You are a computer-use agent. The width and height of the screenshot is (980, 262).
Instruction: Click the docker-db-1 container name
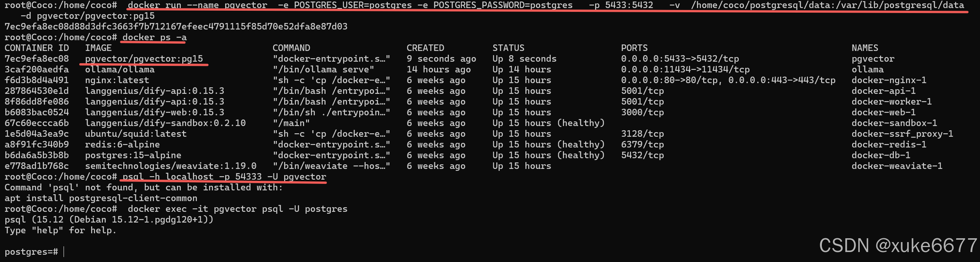[881, 155]
